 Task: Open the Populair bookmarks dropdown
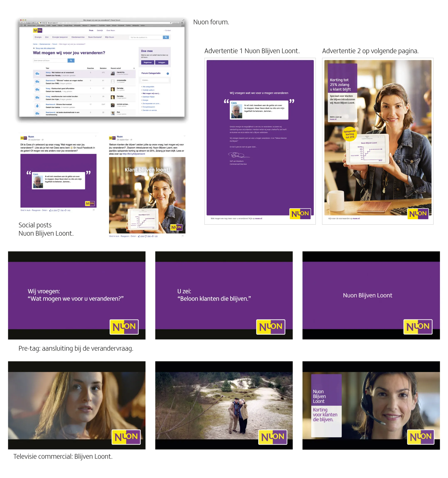tap(94, 26)
